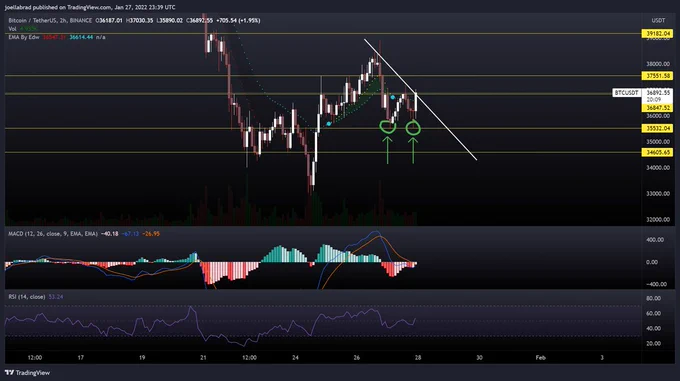Click the close value C36892.55

pos(199,20)
